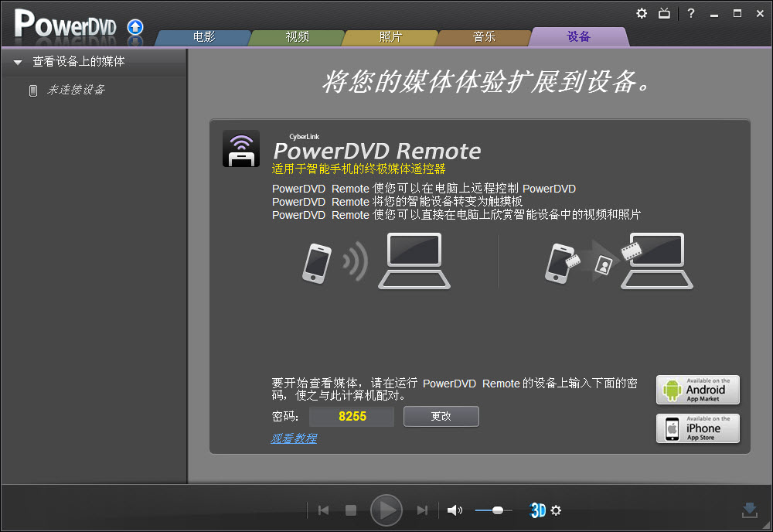Click the 查看设备上的媒体 header label
The height and width of the screenshot is (532, 773).
pos(78,62)
